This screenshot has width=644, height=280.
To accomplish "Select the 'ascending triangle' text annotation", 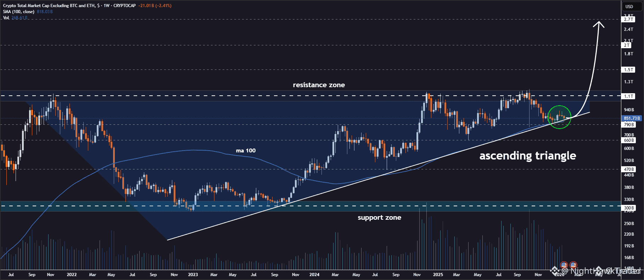I will 528,156.
